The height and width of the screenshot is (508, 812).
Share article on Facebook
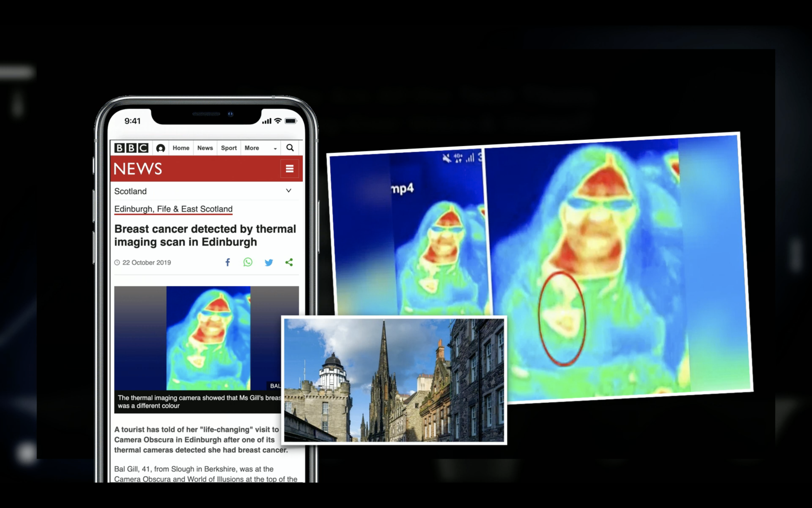tap(228, 262)
